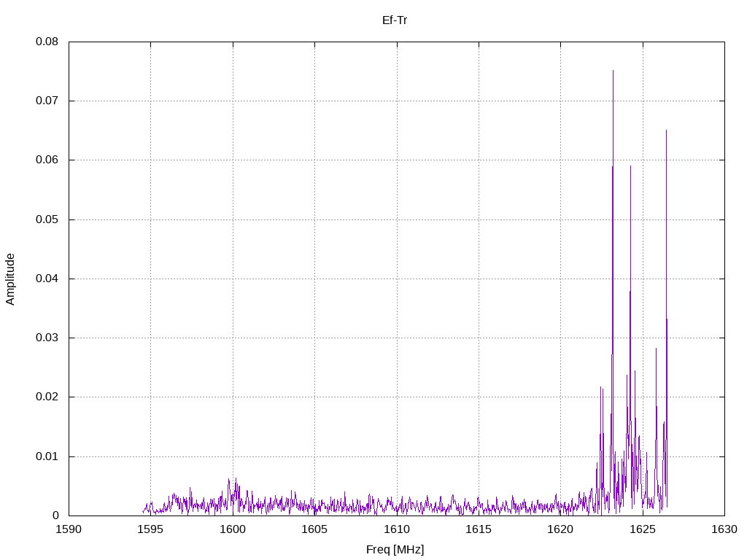747x560 pixels.
Task: Click the y-axis tick label 0.07
Action: pos(47,101)
